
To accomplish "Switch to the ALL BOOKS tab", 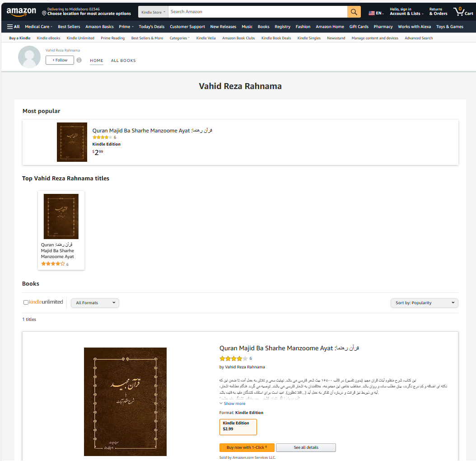I will coord(123,61).
